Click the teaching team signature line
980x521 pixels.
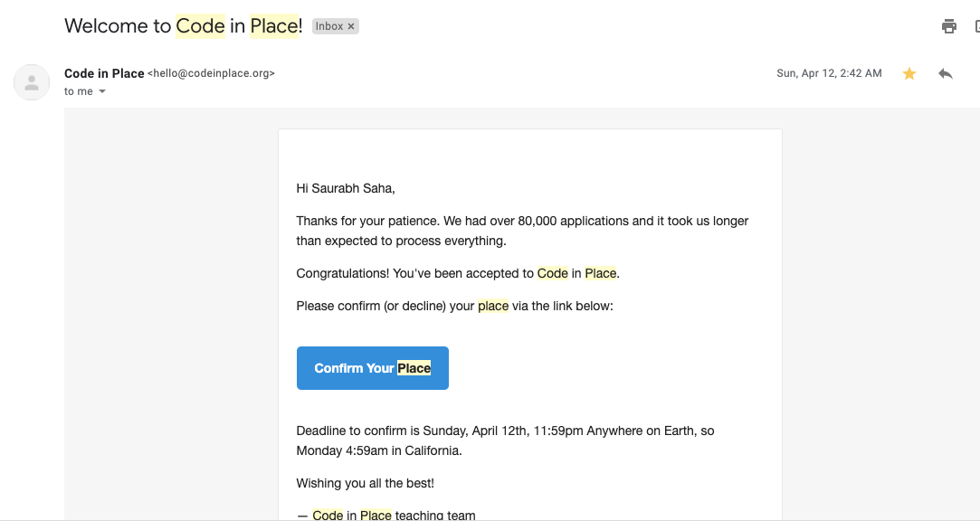(x=386, y=515)
